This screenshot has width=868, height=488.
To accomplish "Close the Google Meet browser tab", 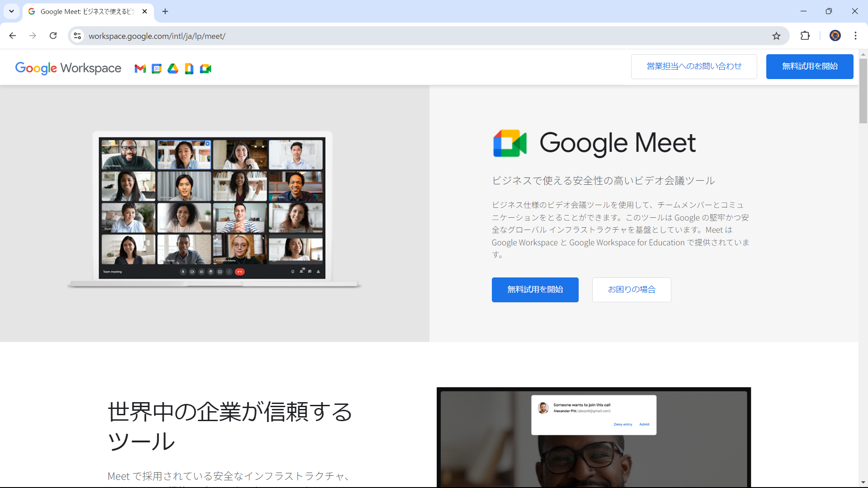I will (x=145, y=11).
